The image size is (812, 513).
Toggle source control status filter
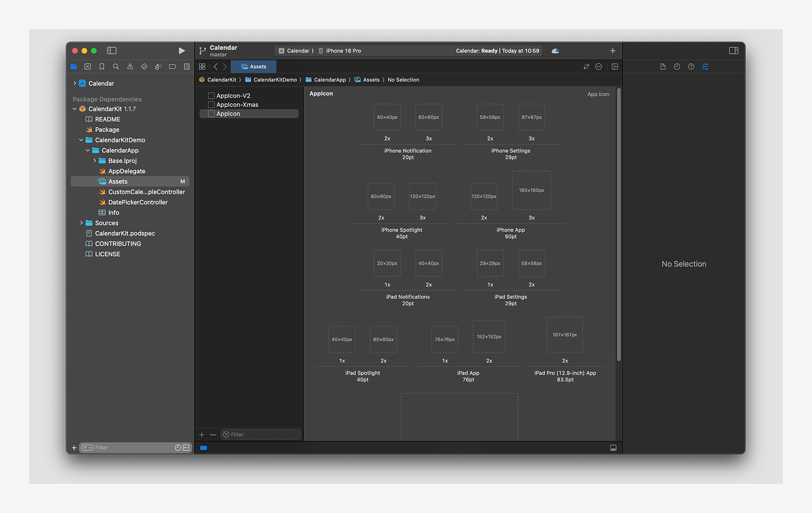[x=186, y=447]
